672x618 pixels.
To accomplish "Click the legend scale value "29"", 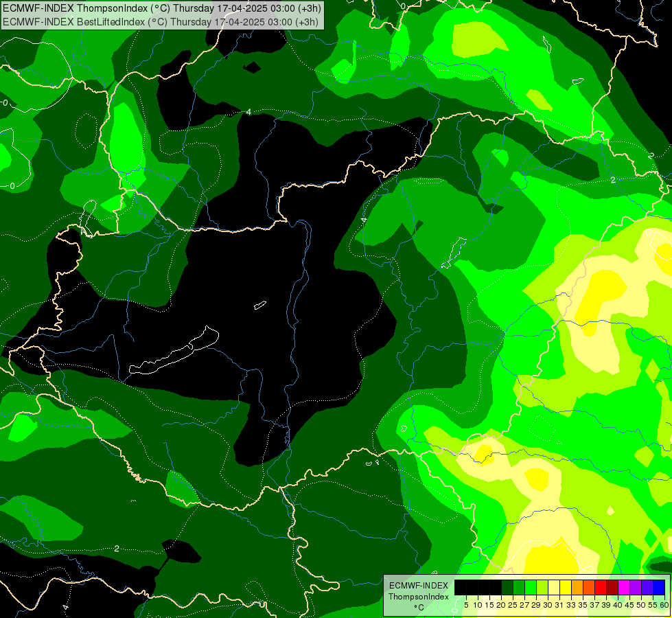I will (536, 605).
